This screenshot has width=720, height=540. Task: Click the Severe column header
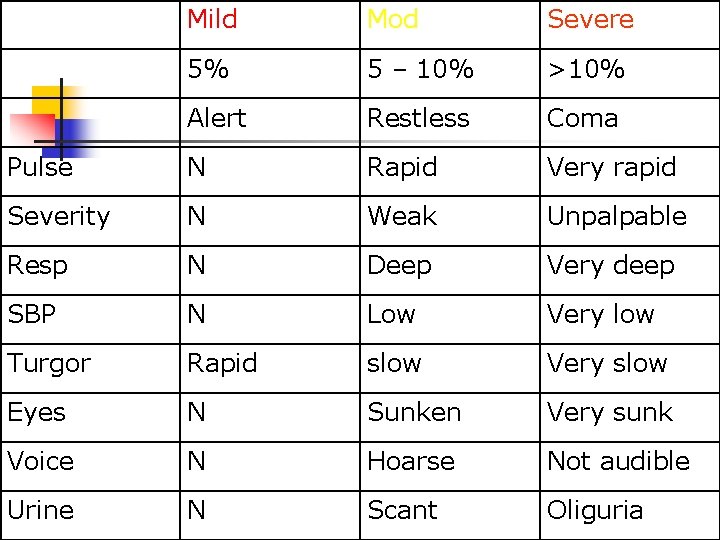pyautogui.click(x=591, y=19)
